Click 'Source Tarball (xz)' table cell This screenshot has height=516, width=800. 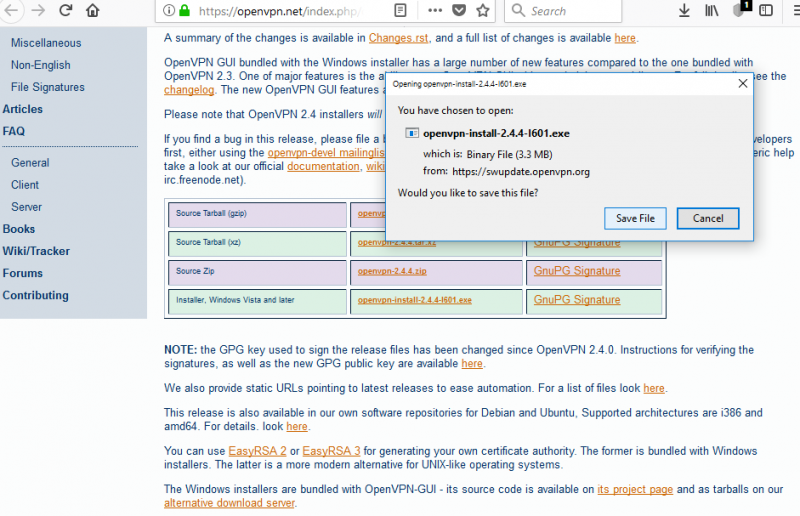(x=257, y=244)
